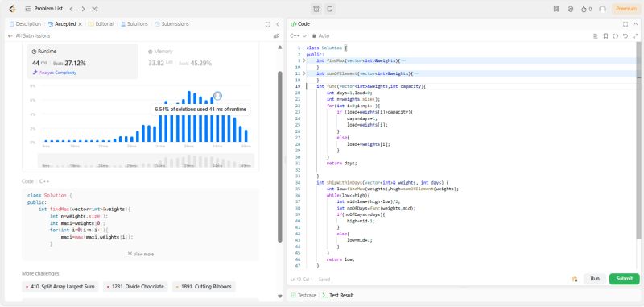Toggle the Auto lock setting
Image resolution: width=644 pixels, height=307 pixels.
320,35
